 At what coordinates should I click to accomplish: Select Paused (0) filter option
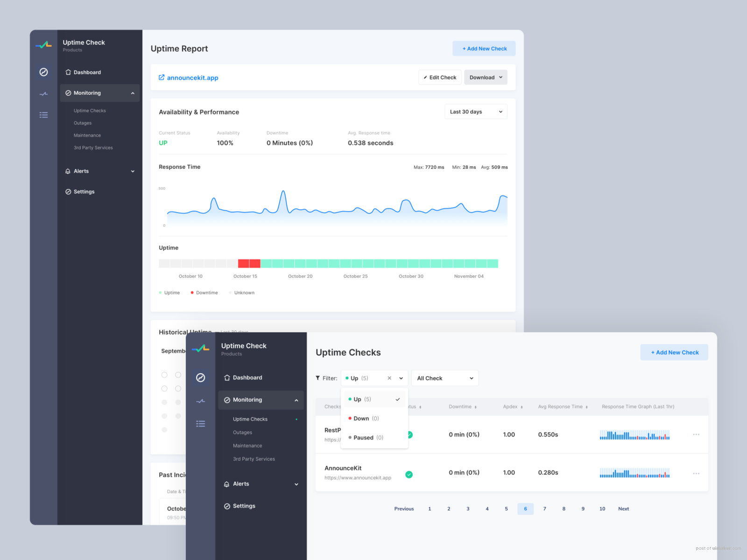pyautogui.click(x=374, y=437)
